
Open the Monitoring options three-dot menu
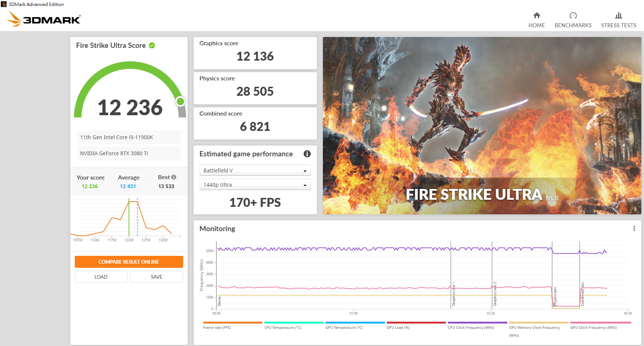tap(634, 229)
